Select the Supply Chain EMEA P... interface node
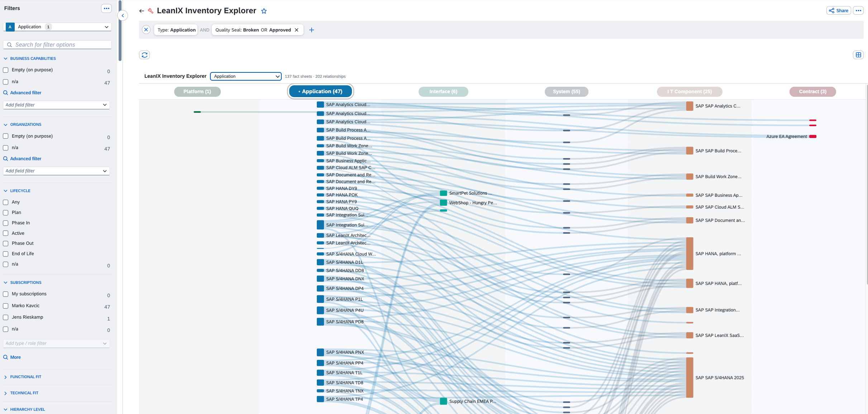Screen dimensions: 868x414 click(443, 401)
